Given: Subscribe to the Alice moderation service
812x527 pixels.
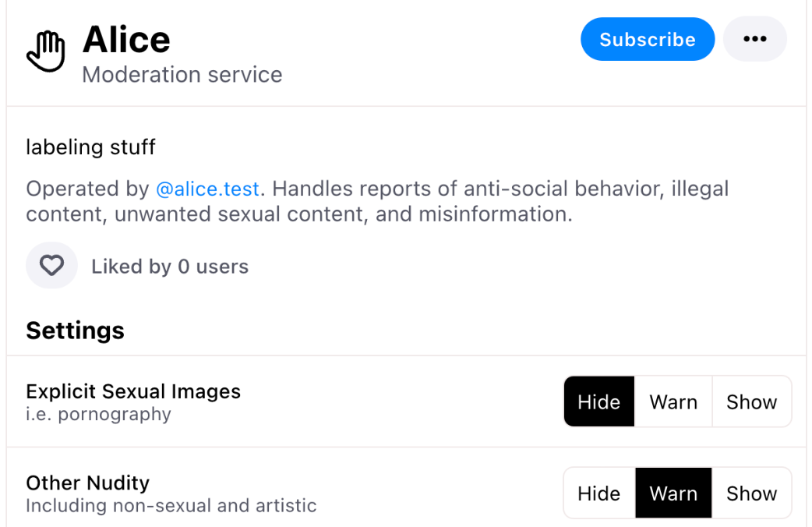Looking at the screenshot, I should coord(647,40).
